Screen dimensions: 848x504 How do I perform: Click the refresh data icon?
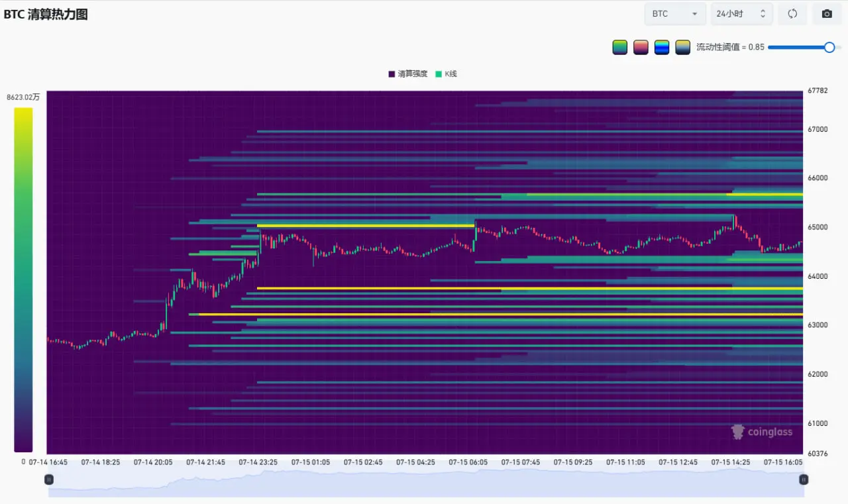(792, 14)
